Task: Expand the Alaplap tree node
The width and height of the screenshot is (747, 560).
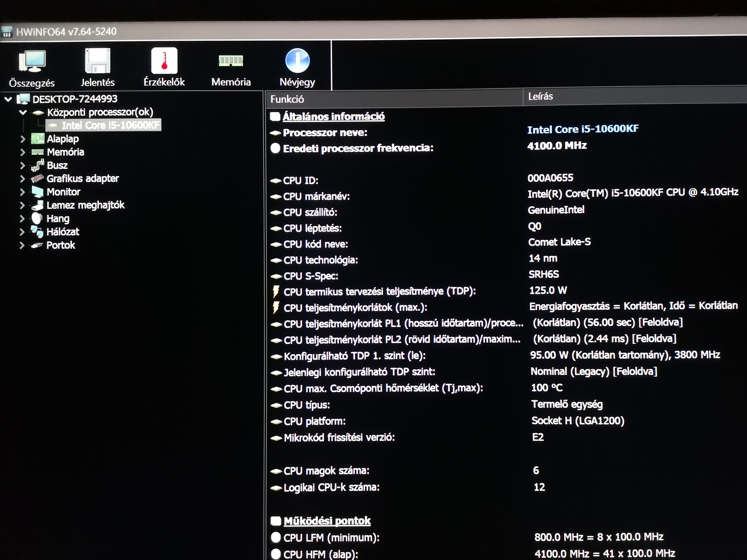Action: coord(22,139)
